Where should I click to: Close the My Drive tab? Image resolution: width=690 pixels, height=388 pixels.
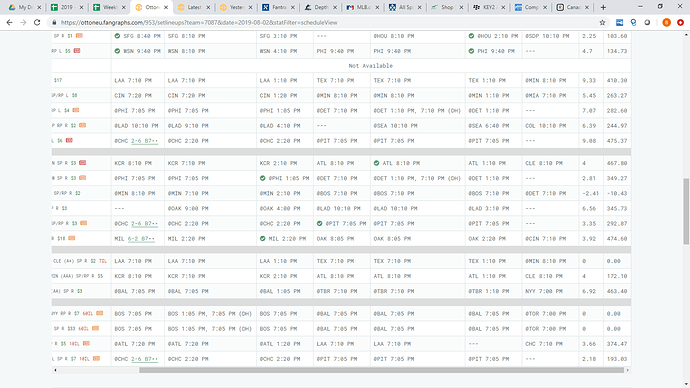click(x=39, y=7)
